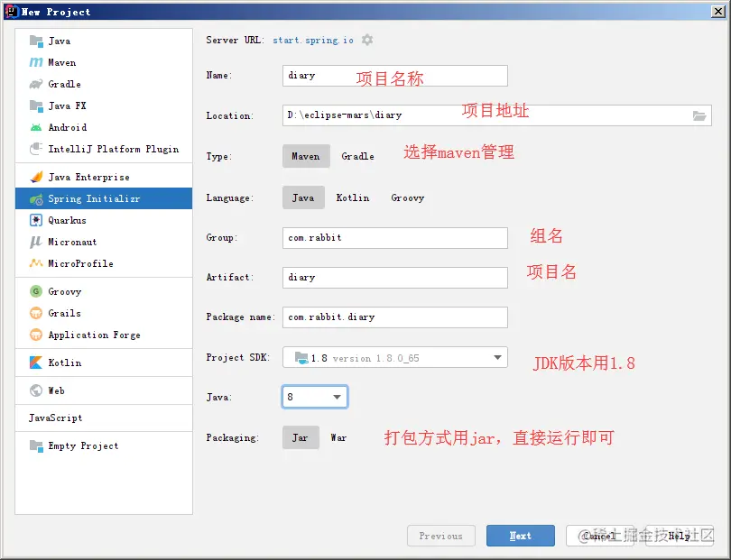
Task: Open Server URL settings gear
Action: click(367, 40)
